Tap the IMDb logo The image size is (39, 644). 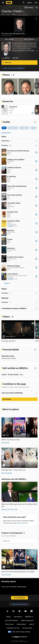click(9, 3)
